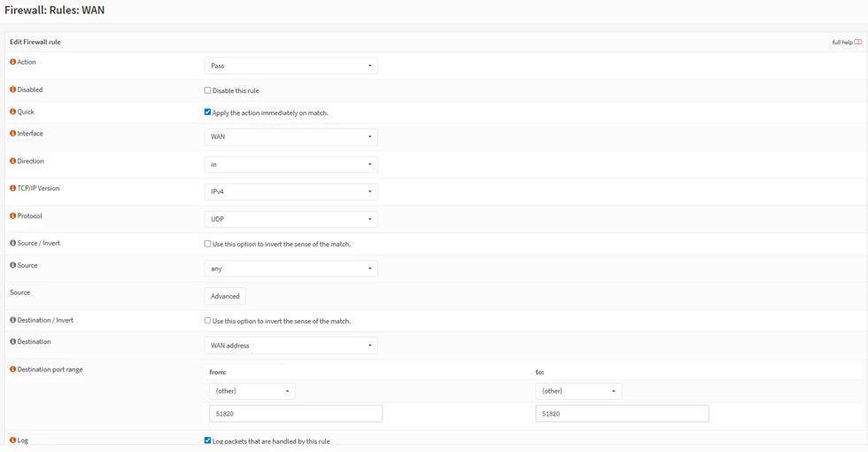Click the Advanced button under Source
The width and height of the screenshot is (868, 452).
coord(225,296)
